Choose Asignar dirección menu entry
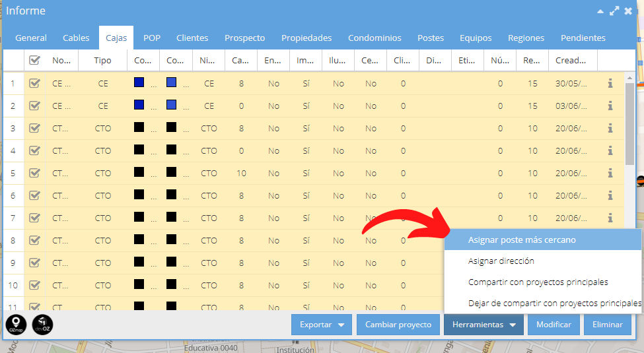Viewport: 644px width, 353px height. tap(542, 261)
